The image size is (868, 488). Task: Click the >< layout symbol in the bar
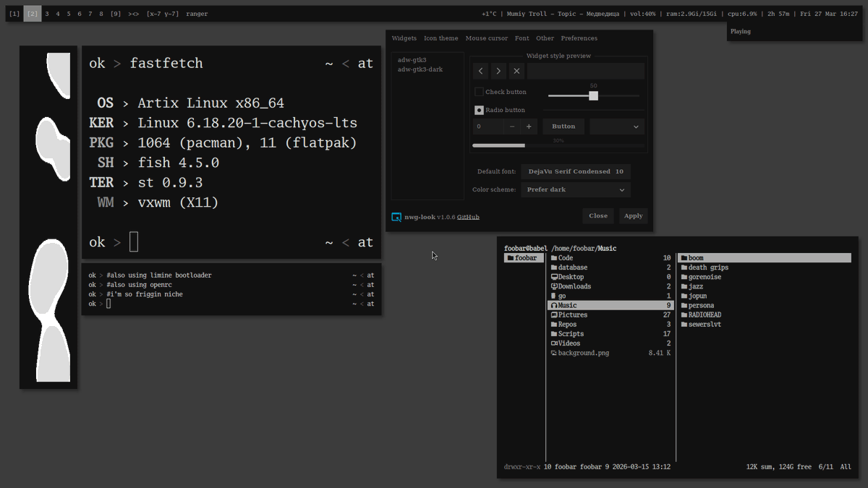[134, 14]
